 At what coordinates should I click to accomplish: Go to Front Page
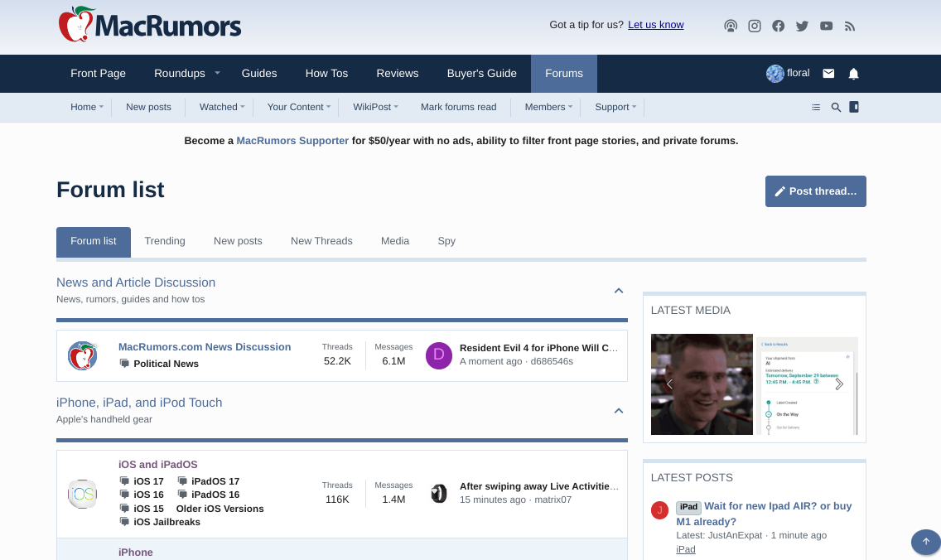coord(98,73)
